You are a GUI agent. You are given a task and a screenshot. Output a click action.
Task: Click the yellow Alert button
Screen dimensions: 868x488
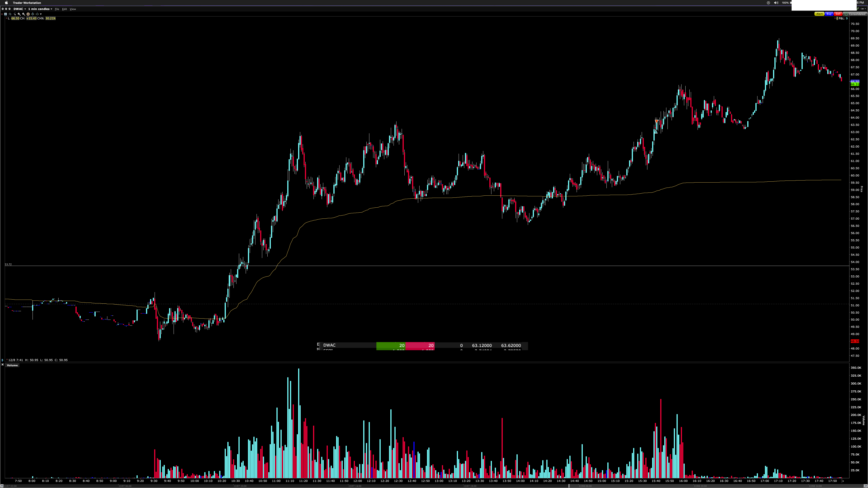pyautogui.click(x=819, y=14)
